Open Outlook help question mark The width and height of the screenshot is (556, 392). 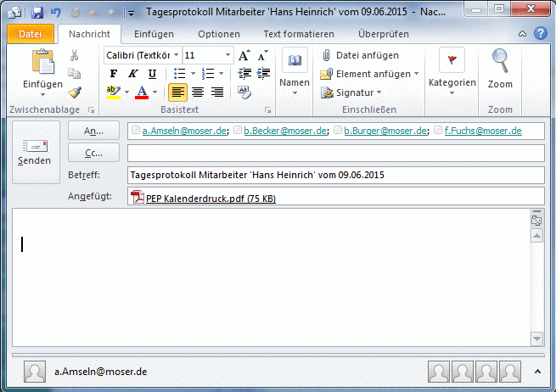[x=541, y=34]
